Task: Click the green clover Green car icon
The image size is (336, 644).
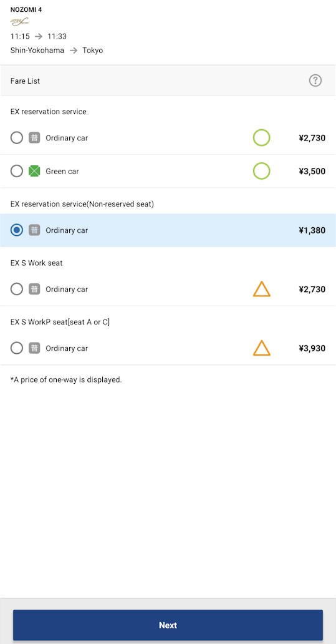Action: 34,171
